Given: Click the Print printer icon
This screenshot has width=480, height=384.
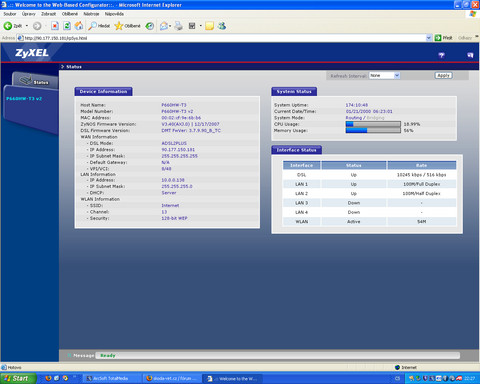Looking at the screenshot, I should tap(179, 26).
